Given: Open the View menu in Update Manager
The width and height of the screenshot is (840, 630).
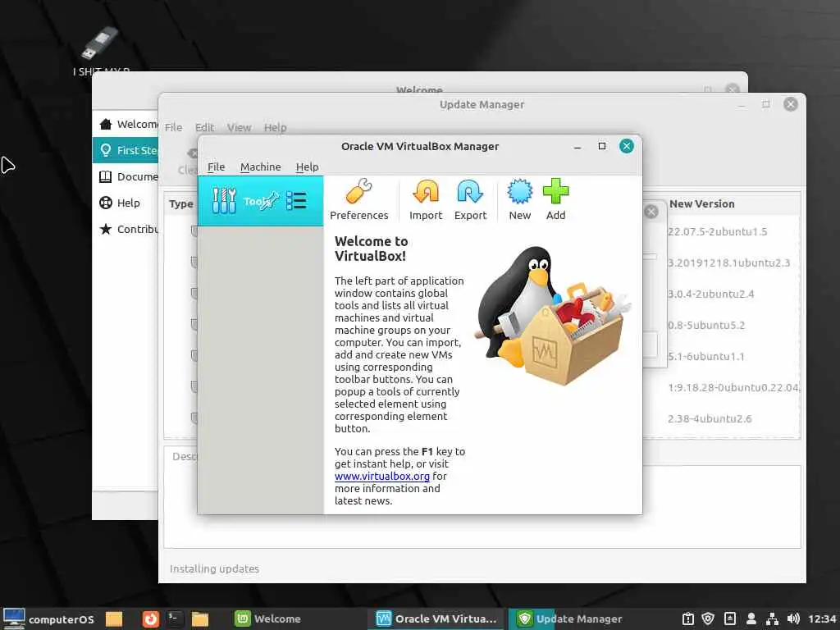Looking at the screenshot, I should point(239,127).
